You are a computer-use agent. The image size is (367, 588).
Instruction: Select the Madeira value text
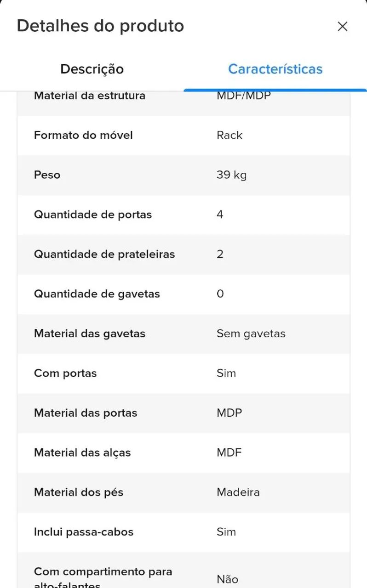pos(238,492)
